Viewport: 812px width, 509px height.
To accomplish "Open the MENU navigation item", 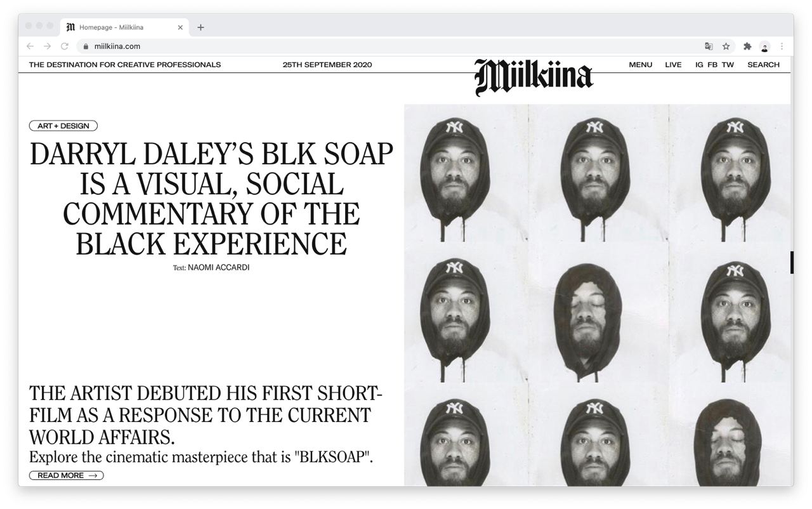I will point(641,65).
